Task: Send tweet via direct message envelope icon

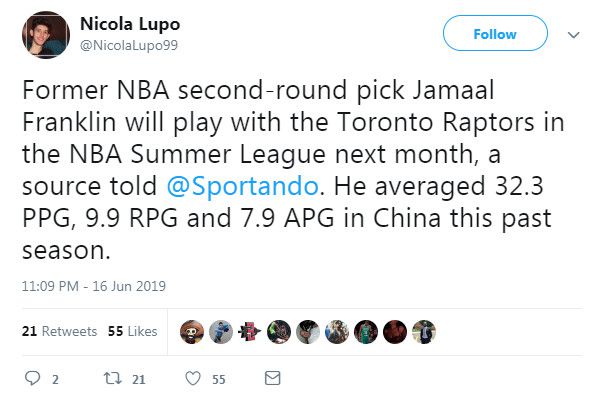Action: pos(272,378)
